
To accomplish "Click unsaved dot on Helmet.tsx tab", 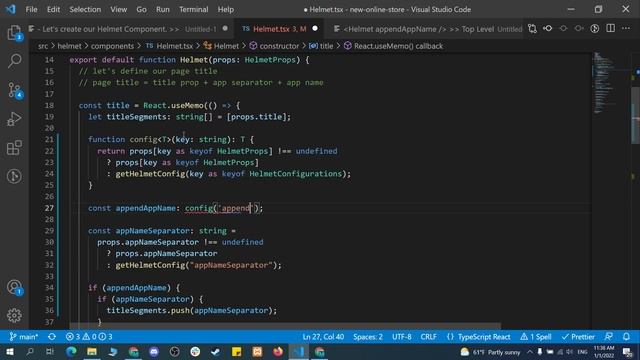I will pos(315,29).
